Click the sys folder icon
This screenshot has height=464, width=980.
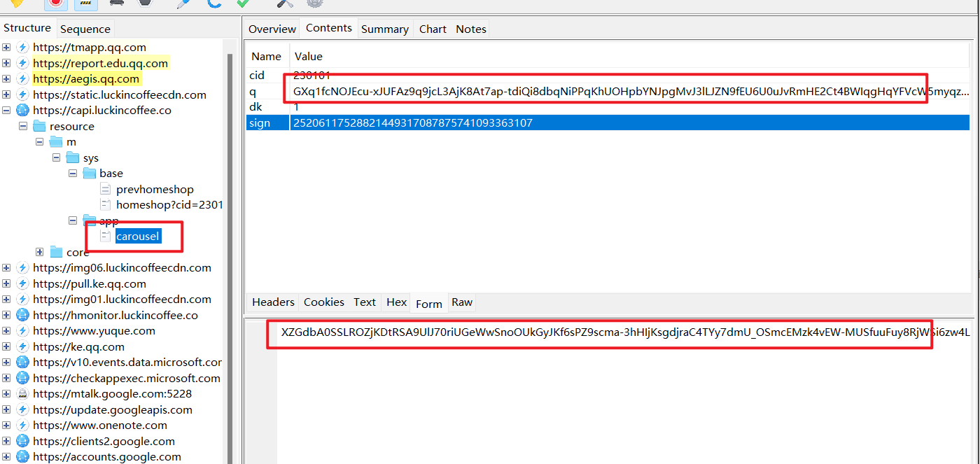(73, 157)
